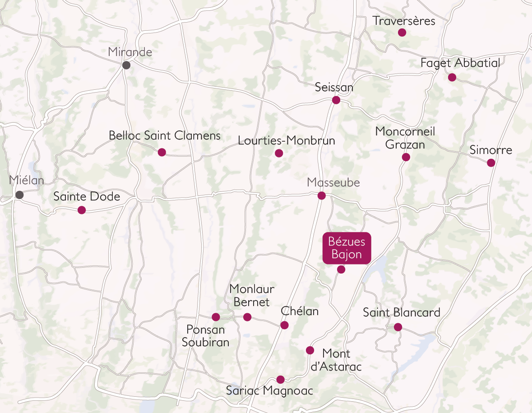The height and width of the screenshot is (413, 532).
Task: Select the Faget Abbatial location marker
Action: [x=452, y=77]
